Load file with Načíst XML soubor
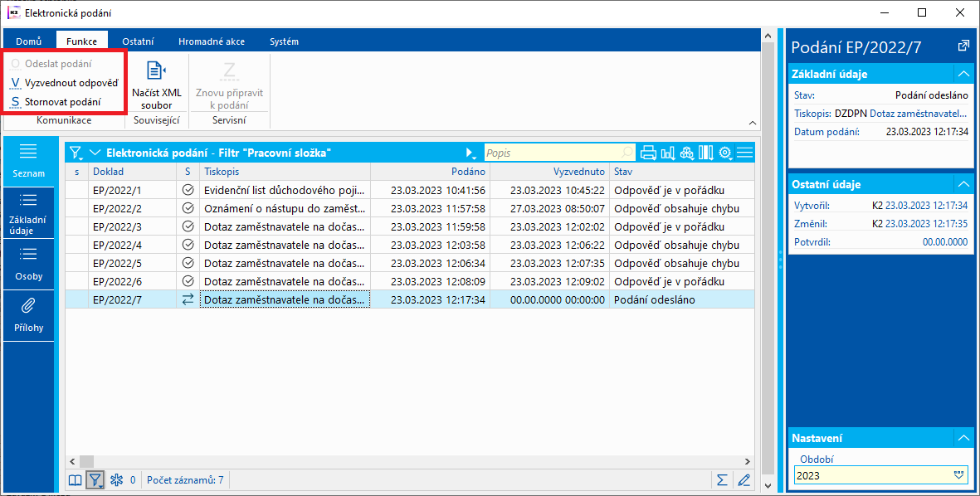 [156, 85]
